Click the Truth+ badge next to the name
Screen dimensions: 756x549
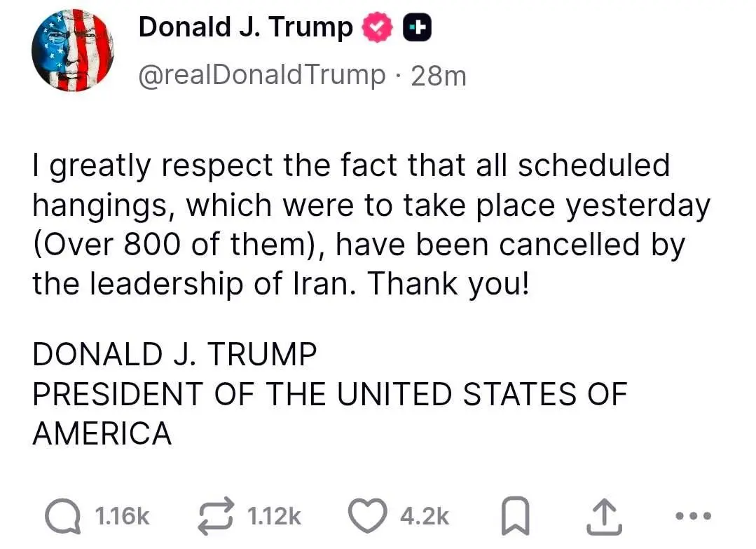click(x=418, y=26)
